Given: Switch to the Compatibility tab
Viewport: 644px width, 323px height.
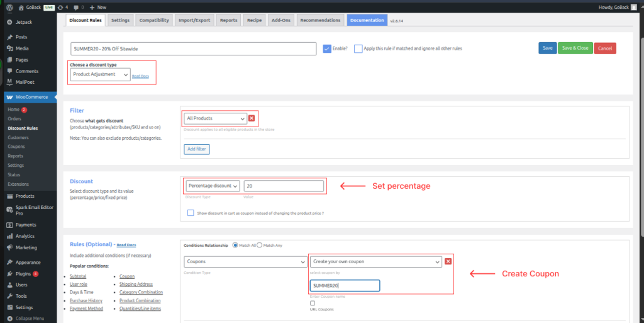Looking at the screenshot, I should coord(154,20).
